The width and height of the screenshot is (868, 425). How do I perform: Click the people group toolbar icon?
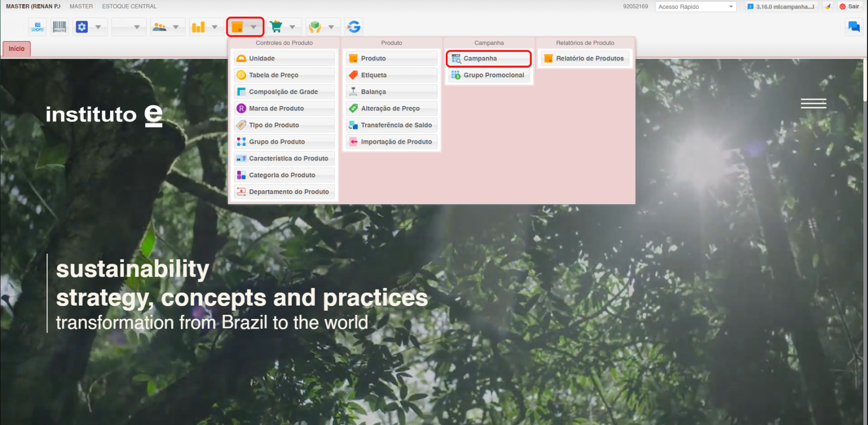point(160,27)
